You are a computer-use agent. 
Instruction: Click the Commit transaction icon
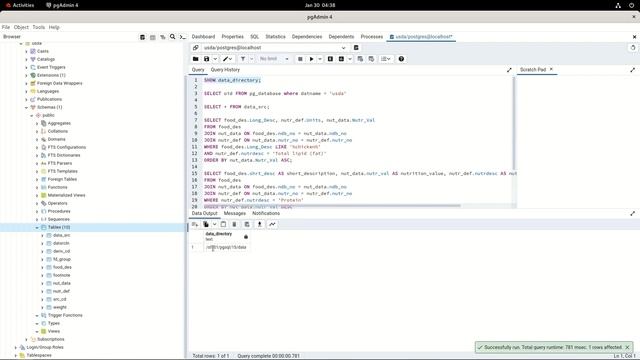click(x=360, y=59)
